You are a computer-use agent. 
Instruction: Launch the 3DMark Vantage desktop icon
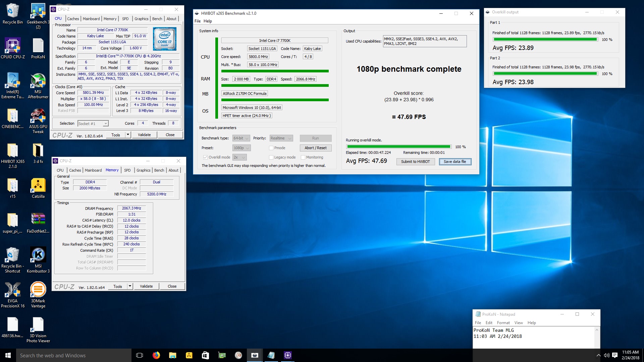(38, 295)
